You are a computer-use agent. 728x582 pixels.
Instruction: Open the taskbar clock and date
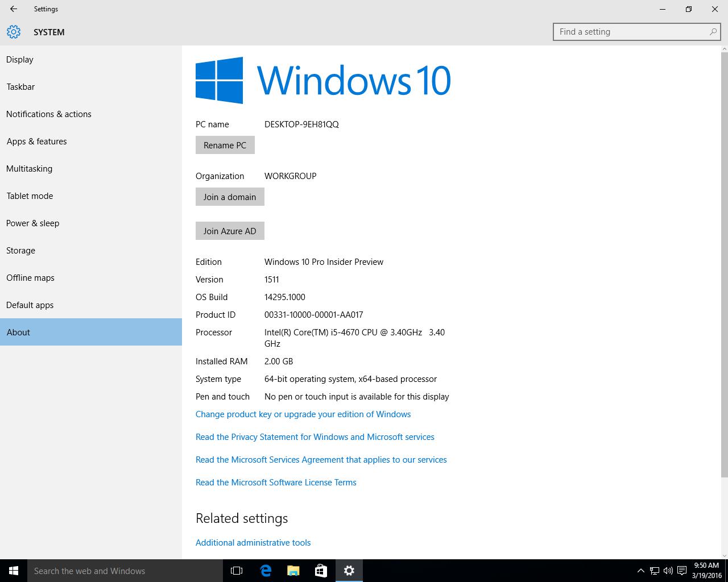click(707, 571)
